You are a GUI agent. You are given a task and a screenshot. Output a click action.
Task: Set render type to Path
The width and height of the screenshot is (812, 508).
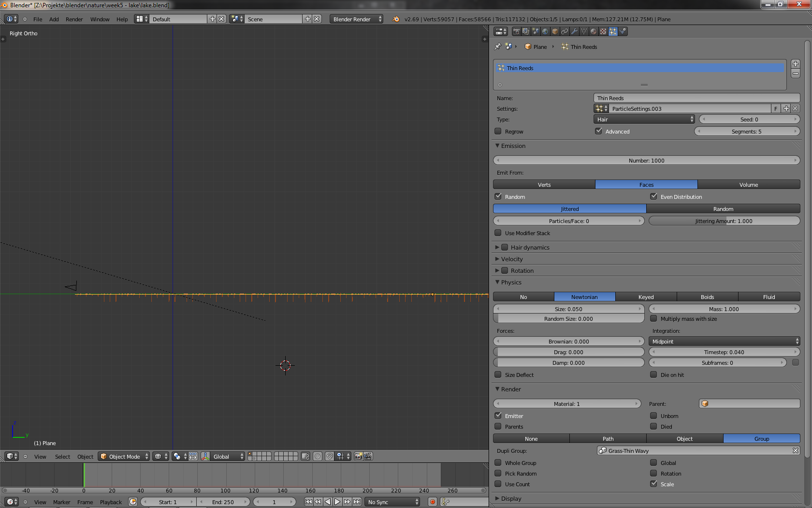[608, 438]
